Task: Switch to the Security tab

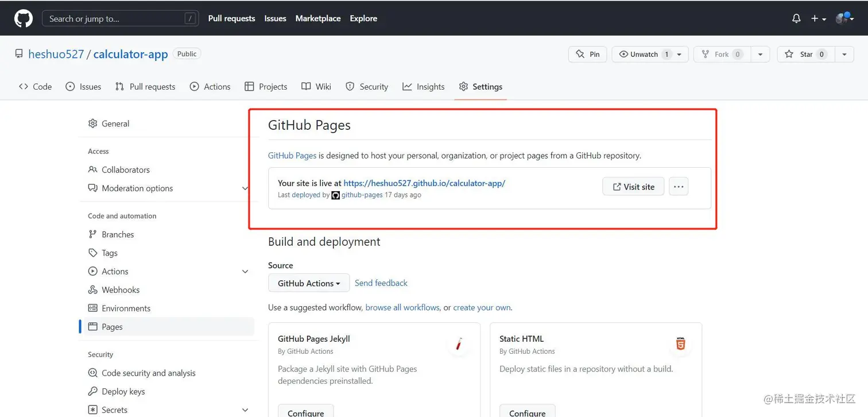Action: tap(367, 87)
